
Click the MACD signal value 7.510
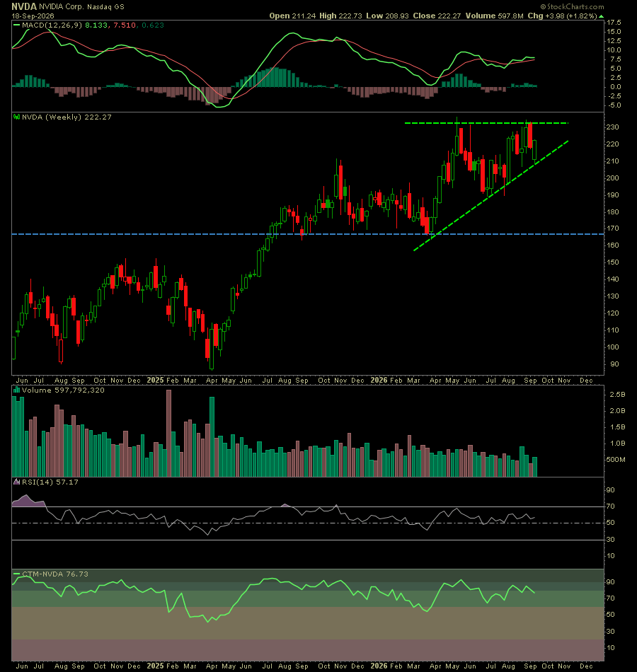coord(125,25)
